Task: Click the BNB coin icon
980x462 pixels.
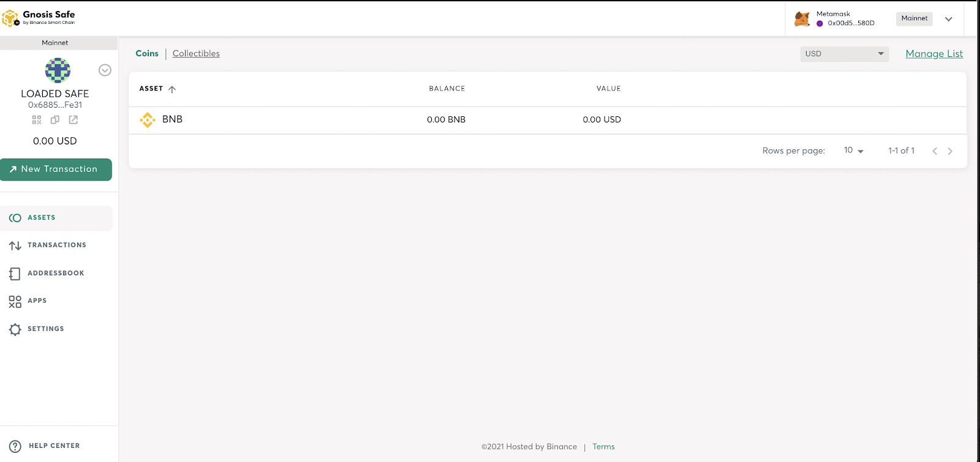Action: click(x=148, y=120)
